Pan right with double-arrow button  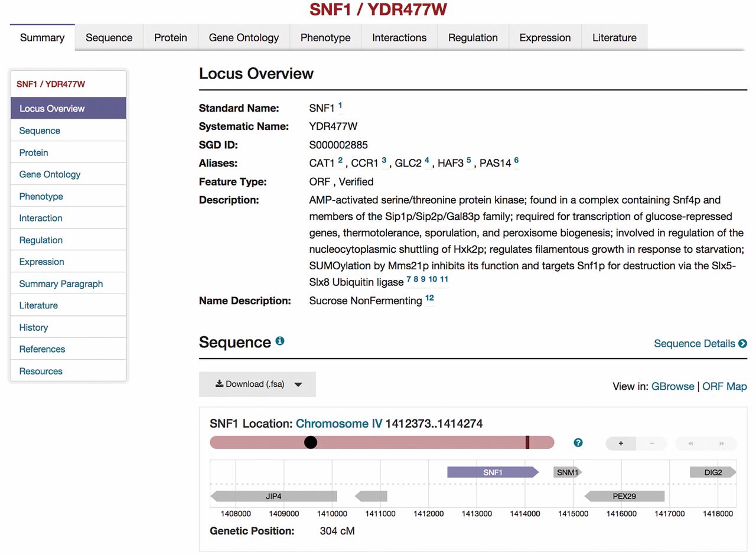pyautogui.click(x=721, y=444)
